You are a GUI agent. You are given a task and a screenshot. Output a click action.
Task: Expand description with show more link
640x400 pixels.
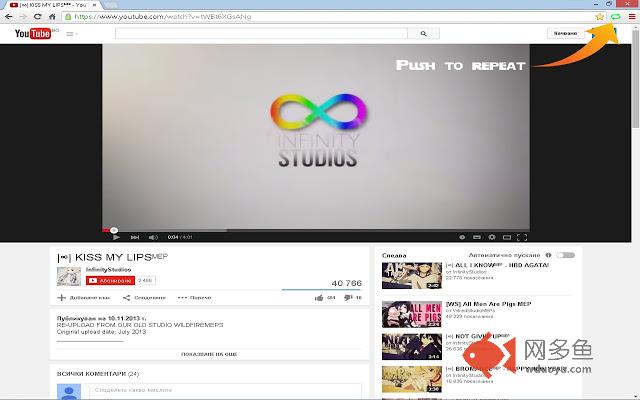209,354
